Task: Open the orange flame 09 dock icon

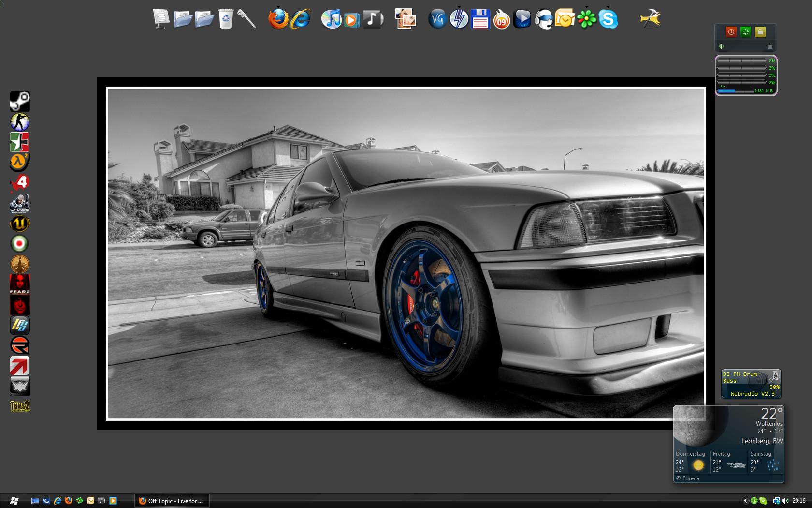Action: tap(501, 19)
